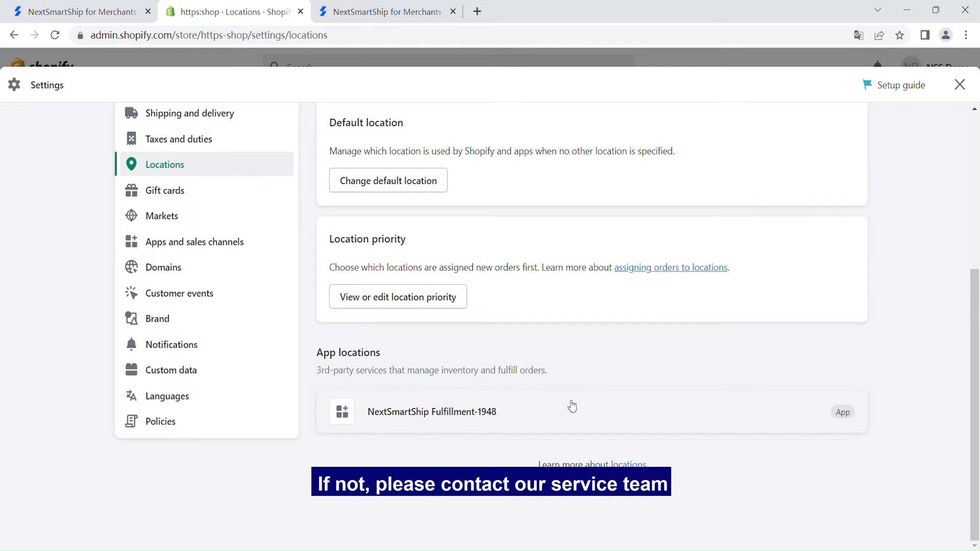This screenshot has width=980, height=551.
Task: Switch to first NextSmartShip for Merchants tab
Action: [x=82, y=11]
